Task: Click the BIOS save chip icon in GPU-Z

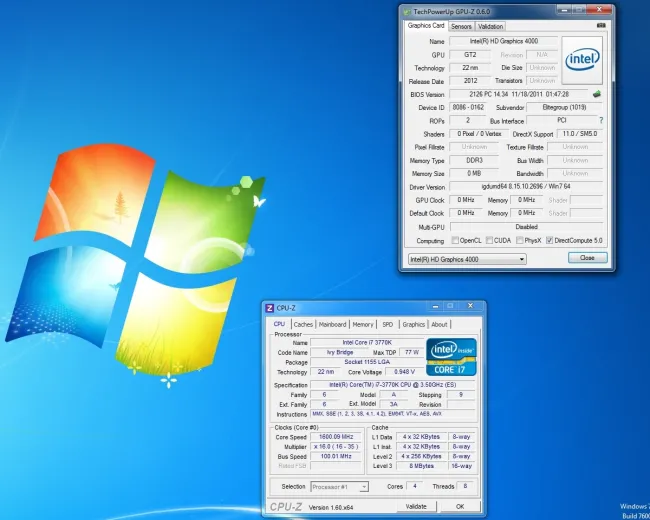Action: [x=597, y=94]
